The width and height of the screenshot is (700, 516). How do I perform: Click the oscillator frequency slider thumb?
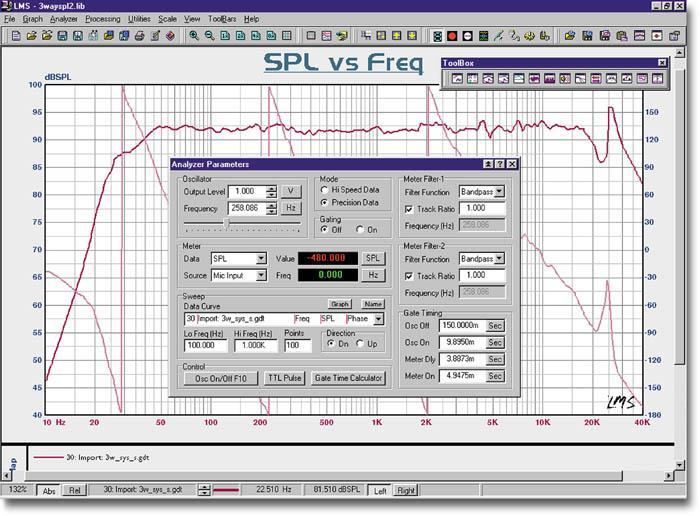coord(226,223)
